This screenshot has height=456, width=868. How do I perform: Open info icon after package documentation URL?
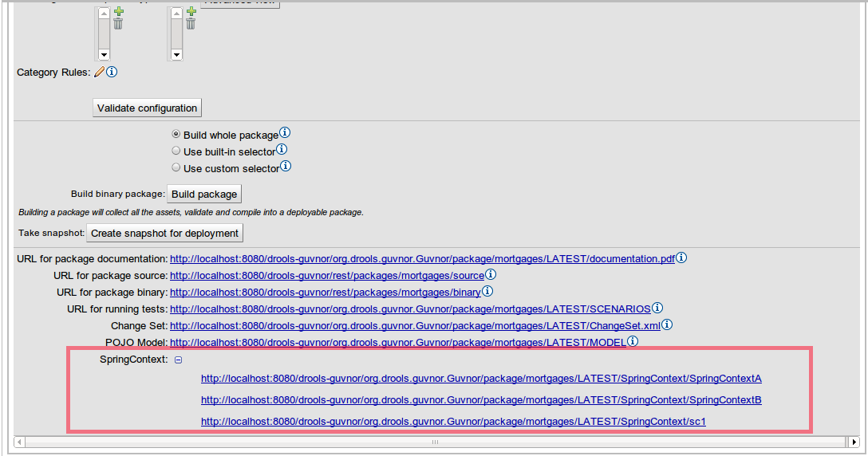click(x=682, y=258)
